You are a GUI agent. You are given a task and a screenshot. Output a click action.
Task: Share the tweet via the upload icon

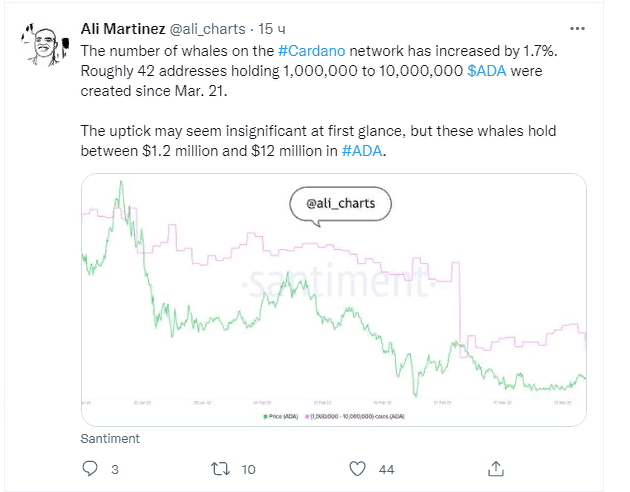coord(494,468)
